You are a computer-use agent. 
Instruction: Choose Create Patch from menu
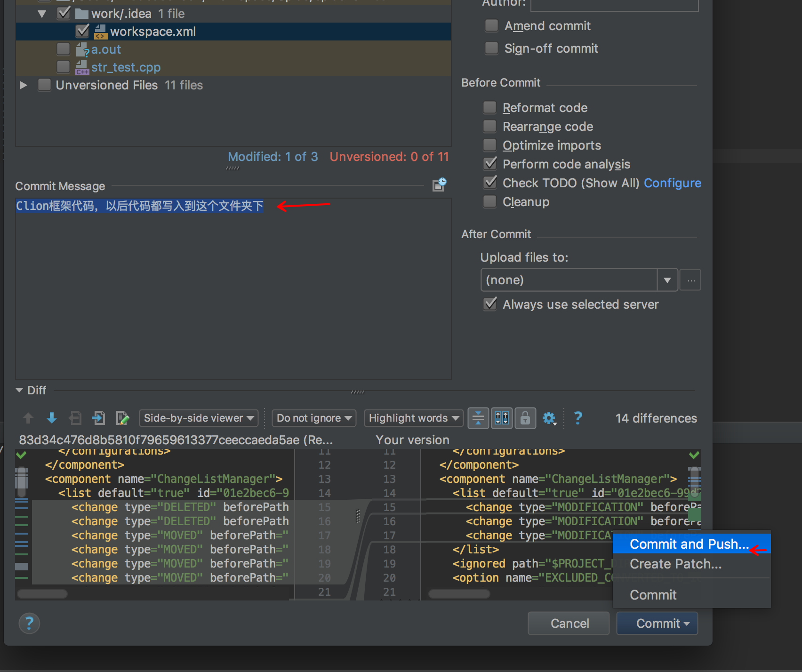[691, 564]
